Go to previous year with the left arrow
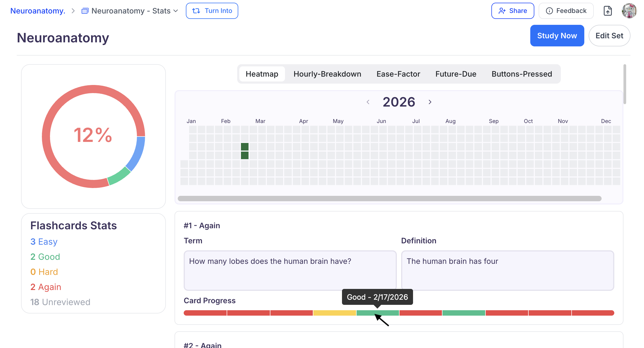Viewport: 644px width, 348px height. 368,102
